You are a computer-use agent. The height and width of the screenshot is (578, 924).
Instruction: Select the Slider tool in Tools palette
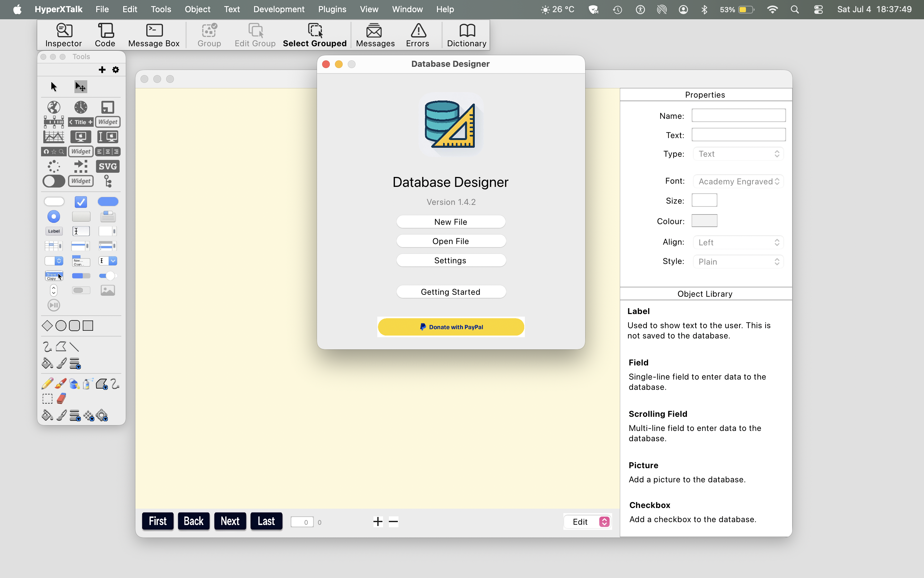click(x=108, y=276)
